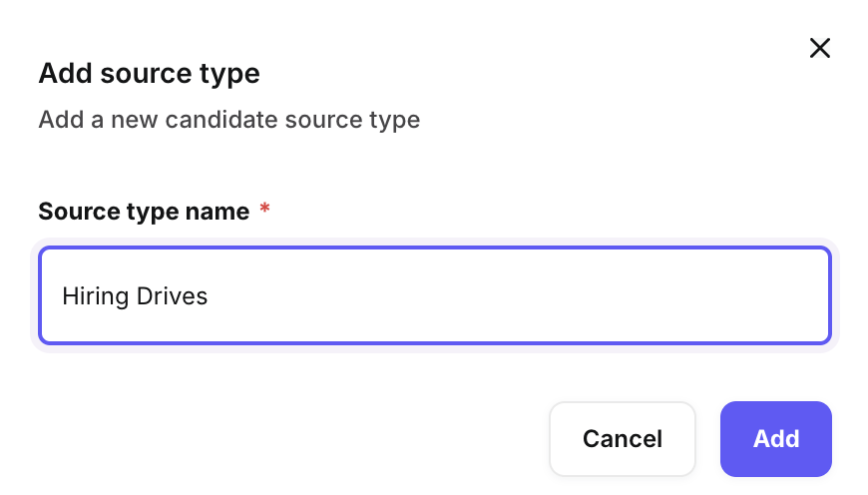This screenshot has width=868, height=495.
Task: Click empty space inside the name field
Action: pos(519,296)
